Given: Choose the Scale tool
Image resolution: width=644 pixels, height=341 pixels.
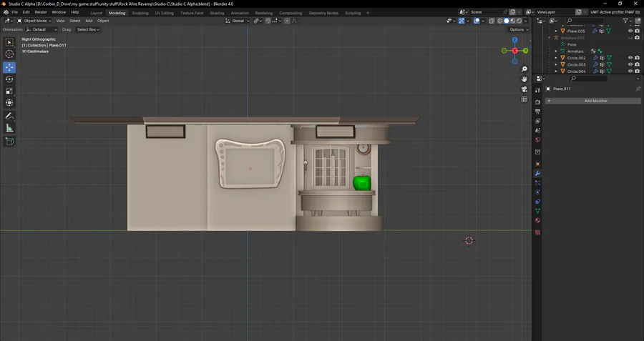Looking at the screenshot, I should (9, 92).
